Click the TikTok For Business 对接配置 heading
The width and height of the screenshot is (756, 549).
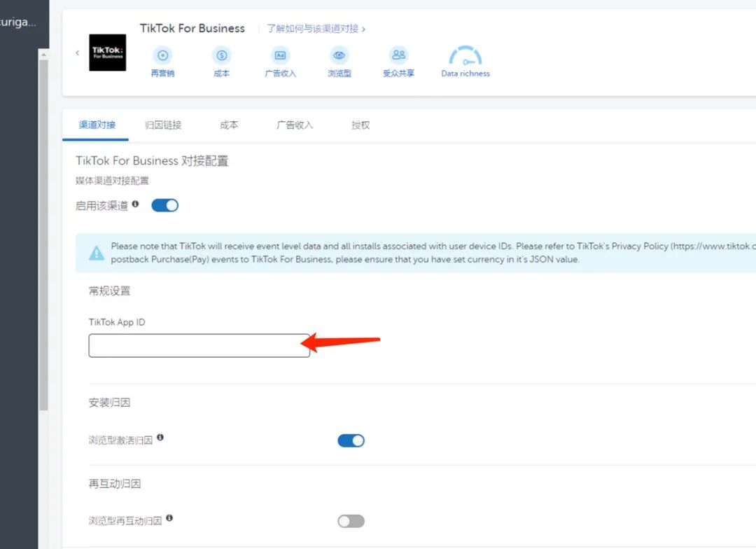(152, 160)
